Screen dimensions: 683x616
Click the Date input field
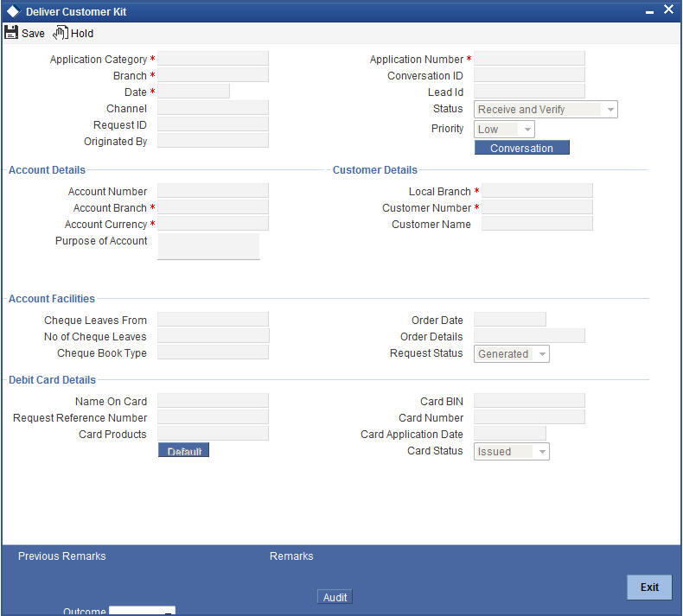(194, 92)
